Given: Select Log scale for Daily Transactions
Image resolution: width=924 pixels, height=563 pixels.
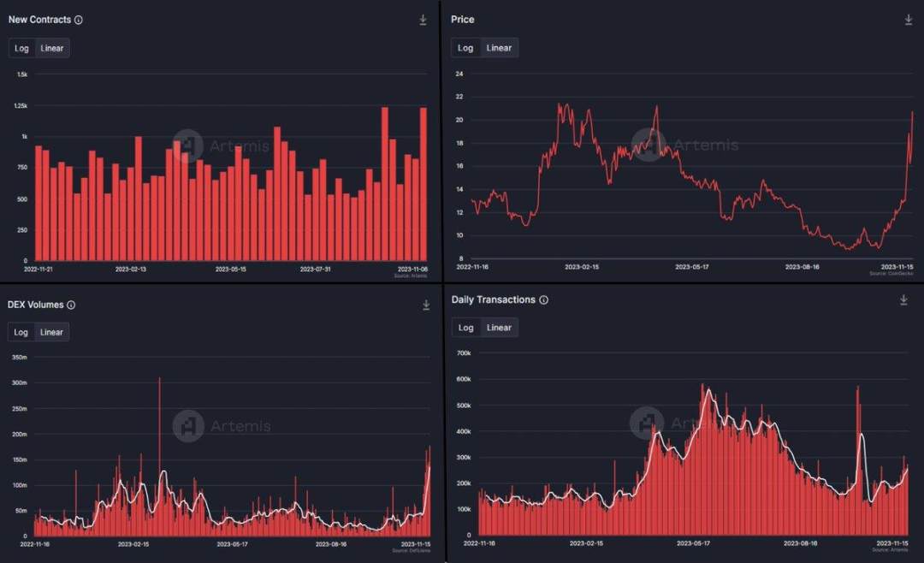Looking at the screenshot, I should 465,327.
